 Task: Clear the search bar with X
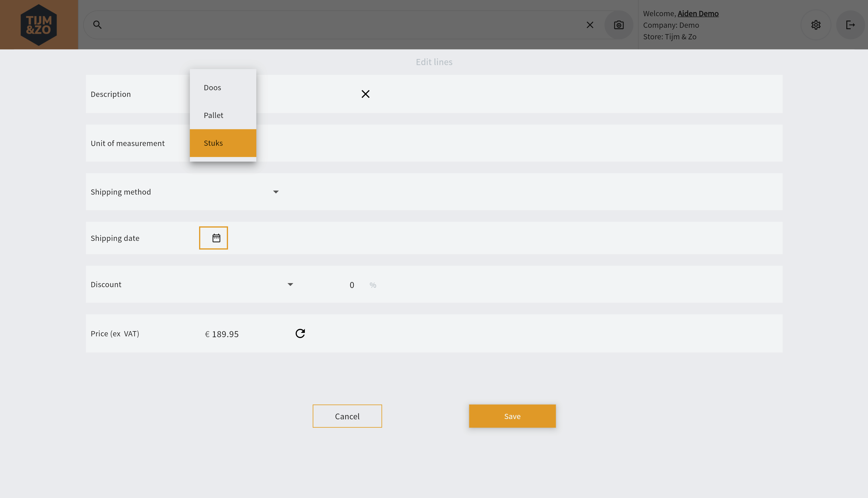(590, 25)
